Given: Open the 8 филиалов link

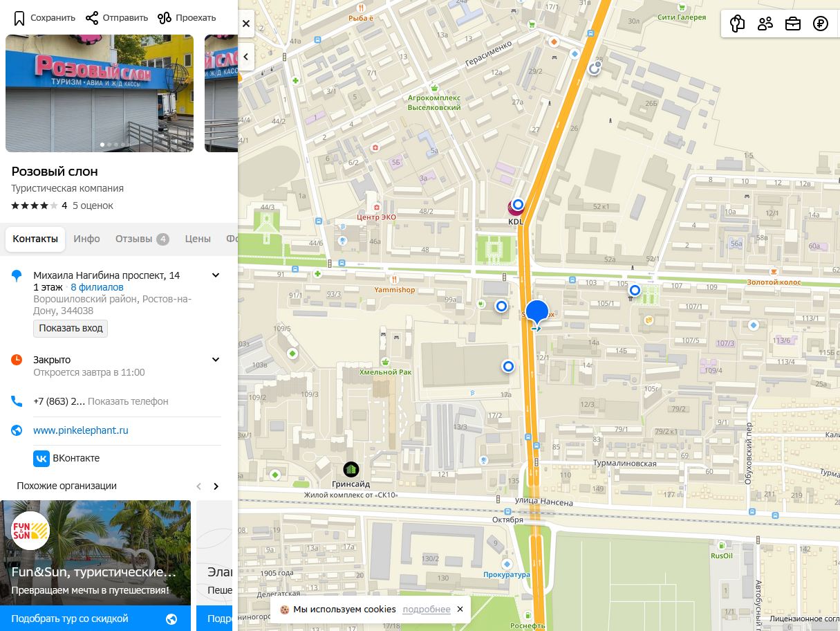Looking at the screenshot, I should pyautogui.click(x=97, y=287).
